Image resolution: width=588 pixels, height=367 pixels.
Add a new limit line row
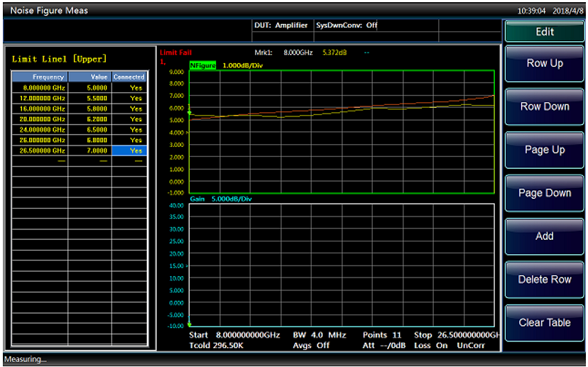click(545, 236)
